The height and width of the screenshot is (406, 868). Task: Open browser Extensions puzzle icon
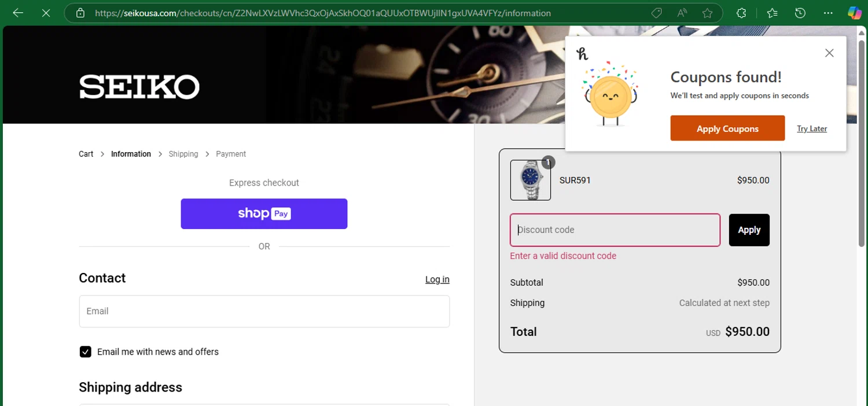[x=741, y=13]
